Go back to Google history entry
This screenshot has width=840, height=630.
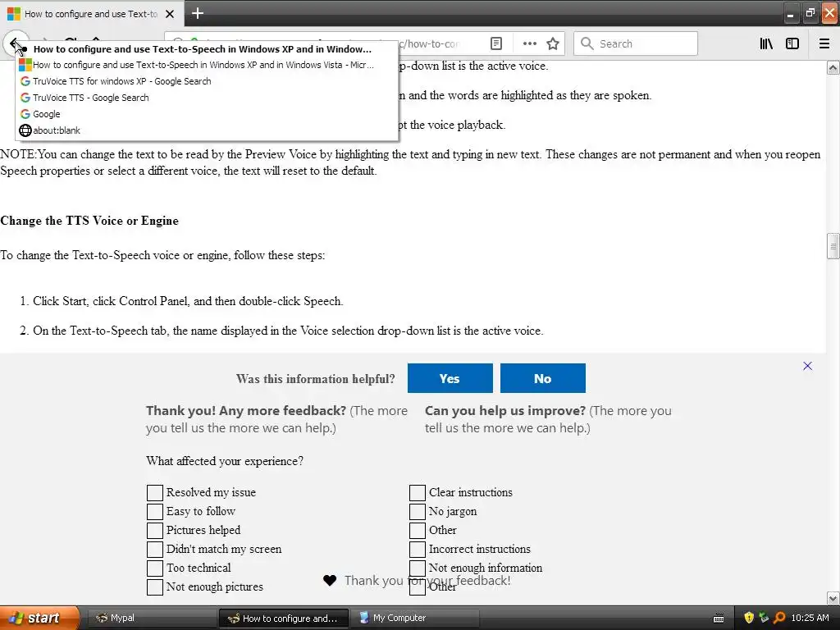point(206,114)
